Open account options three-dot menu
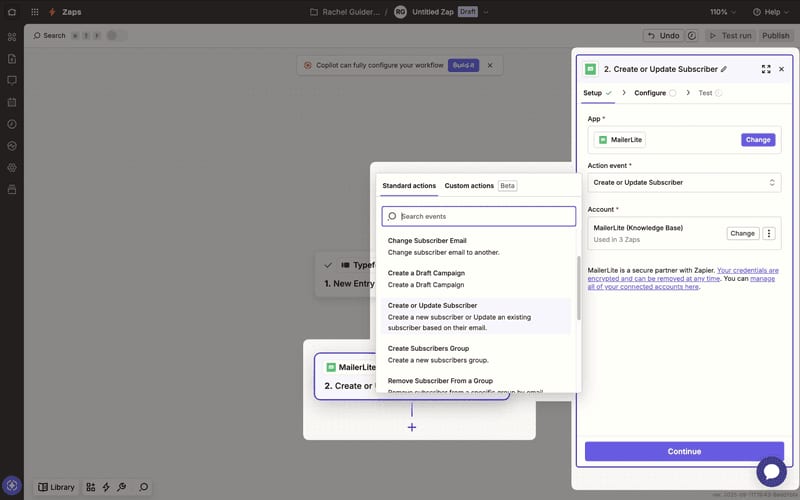The image size is (800, 500). [769, 233]
